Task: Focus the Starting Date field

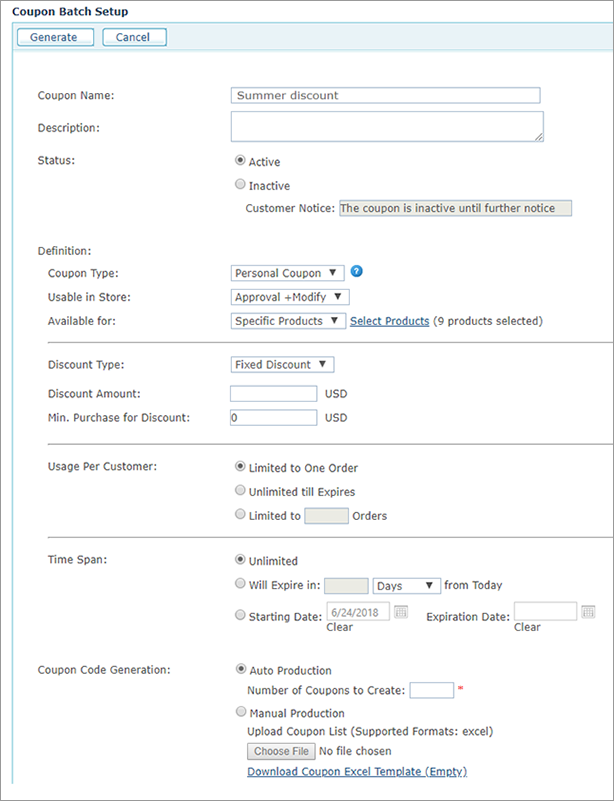Action: click(358, 611)
